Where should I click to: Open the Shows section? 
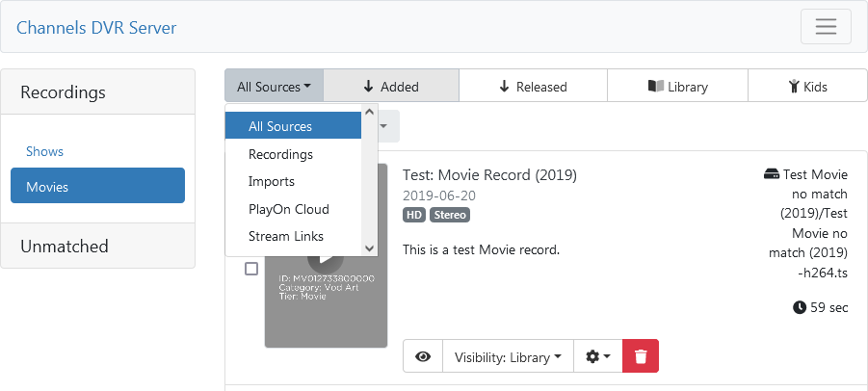(45, 151)
